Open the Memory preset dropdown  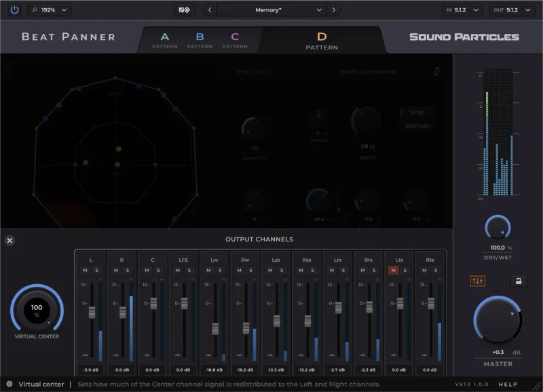[x=272, y=9]
